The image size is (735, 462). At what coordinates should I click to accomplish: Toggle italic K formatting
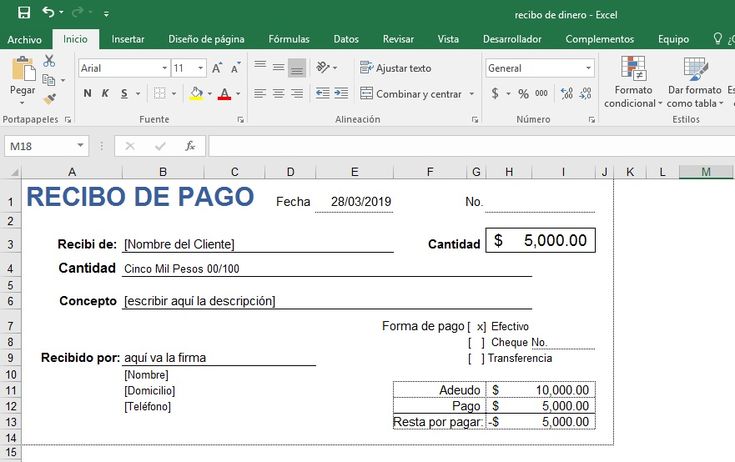[x=105, y=93]
